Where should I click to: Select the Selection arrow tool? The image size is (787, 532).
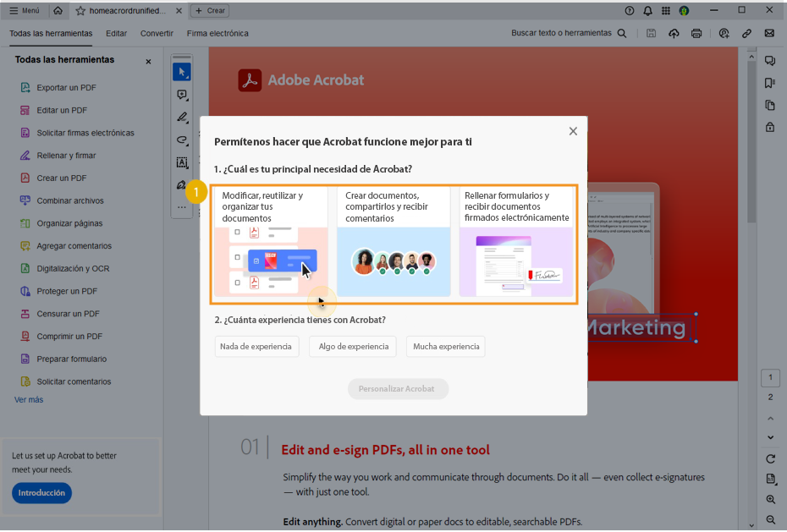pyautogui.click(x=181, y=71)
